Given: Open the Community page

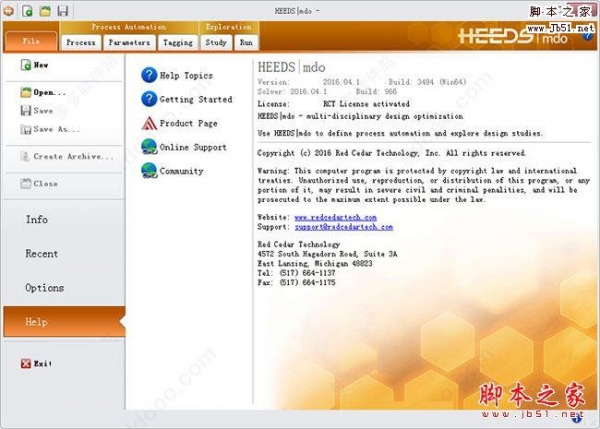Looking at the screenshot, I should coord(181,171).
